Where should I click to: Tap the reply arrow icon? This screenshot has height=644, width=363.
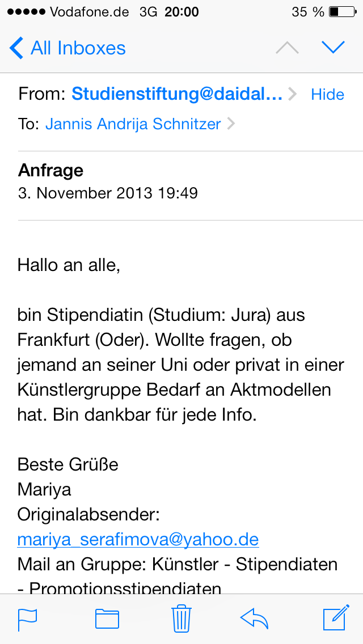255,618
